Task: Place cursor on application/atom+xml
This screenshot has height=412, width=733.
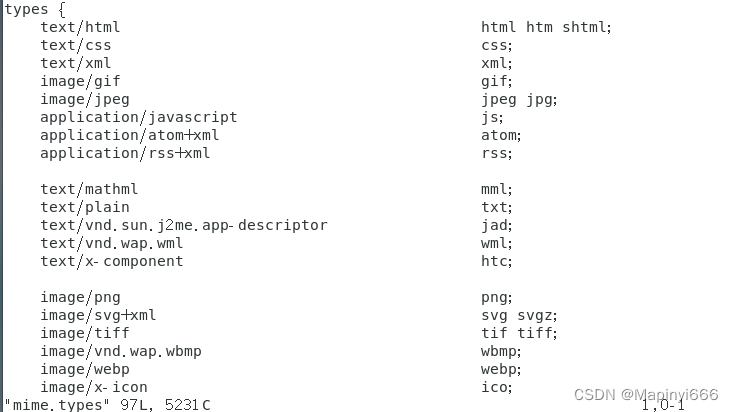Action: point(129,135)
